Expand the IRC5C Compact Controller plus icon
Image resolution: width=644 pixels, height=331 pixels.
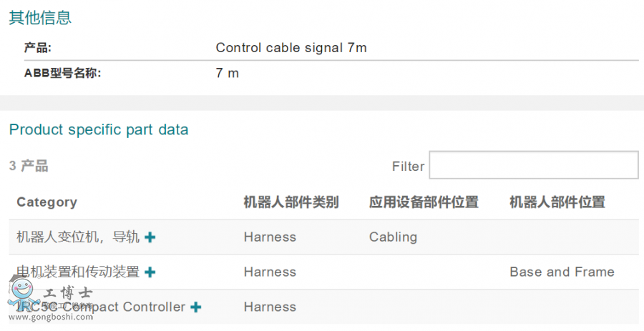click(x=195, y=307)
